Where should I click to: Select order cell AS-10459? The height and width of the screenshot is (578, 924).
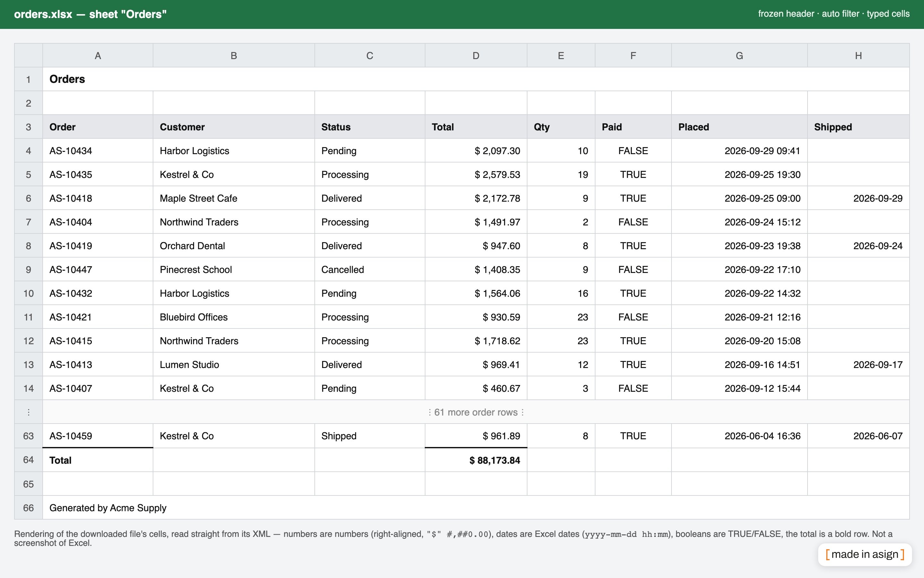pyautogui.click(x=98, y=436)
